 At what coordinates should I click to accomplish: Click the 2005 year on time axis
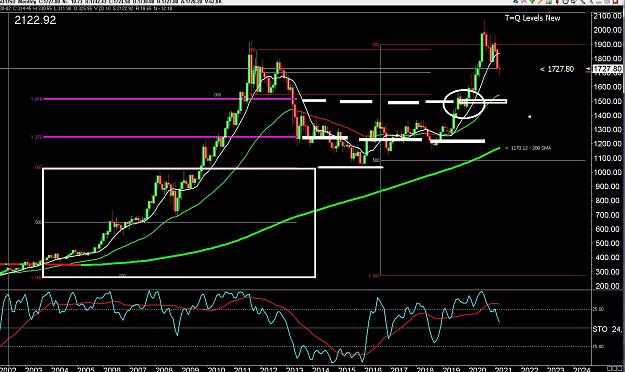click(86, 369)
